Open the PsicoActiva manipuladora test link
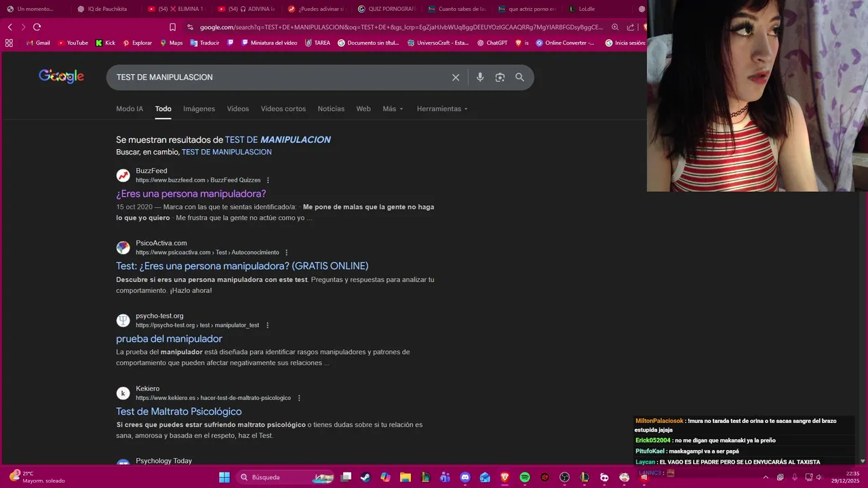868x488 pixels. 242,266
